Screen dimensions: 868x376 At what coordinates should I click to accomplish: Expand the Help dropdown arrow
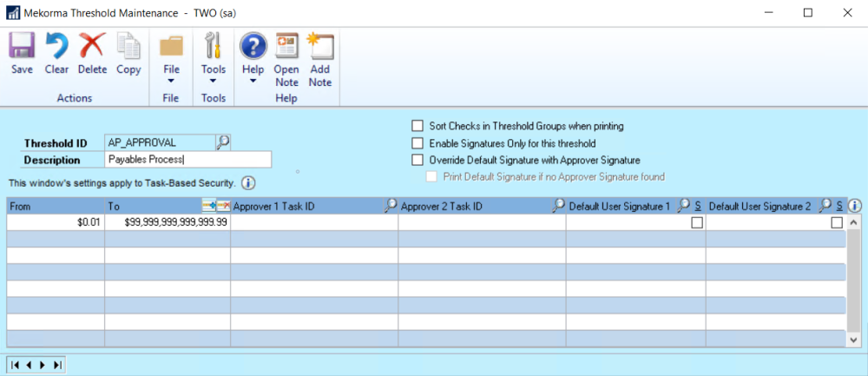coord(253,82)
